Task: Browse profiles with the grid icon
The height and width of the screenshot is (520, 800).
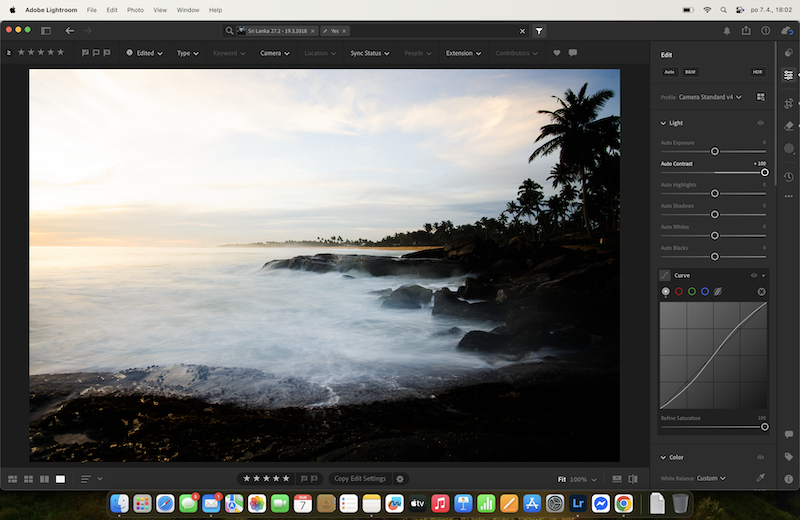Action: (x=760, y=97)
